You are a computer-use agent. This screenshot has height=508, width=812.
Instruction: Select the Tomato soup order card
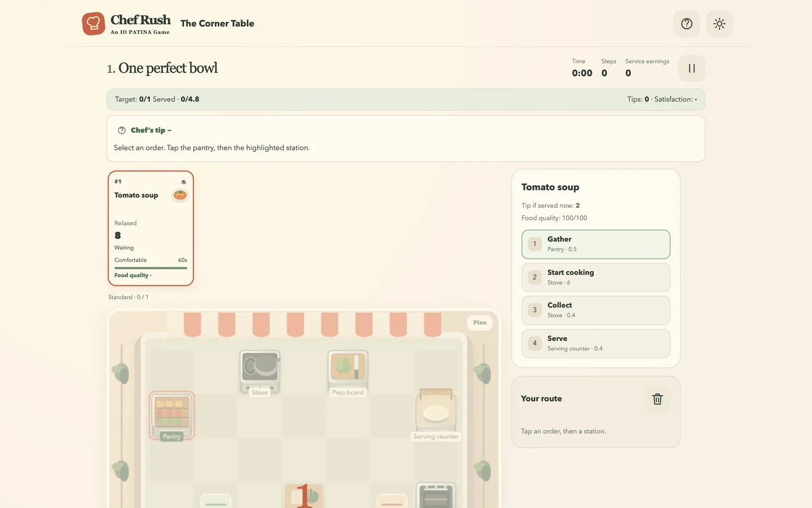(x=151, y=229)
